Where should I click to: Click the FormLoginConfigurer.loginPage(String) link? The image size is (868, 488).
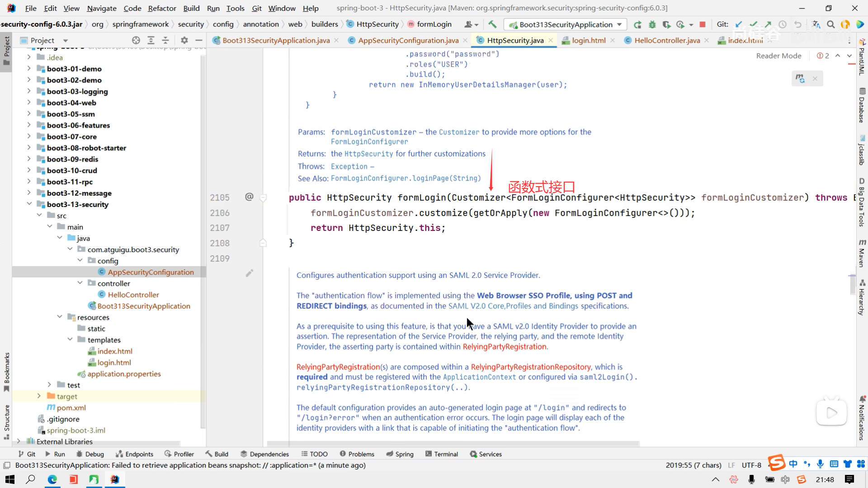[x=406, y=178]
